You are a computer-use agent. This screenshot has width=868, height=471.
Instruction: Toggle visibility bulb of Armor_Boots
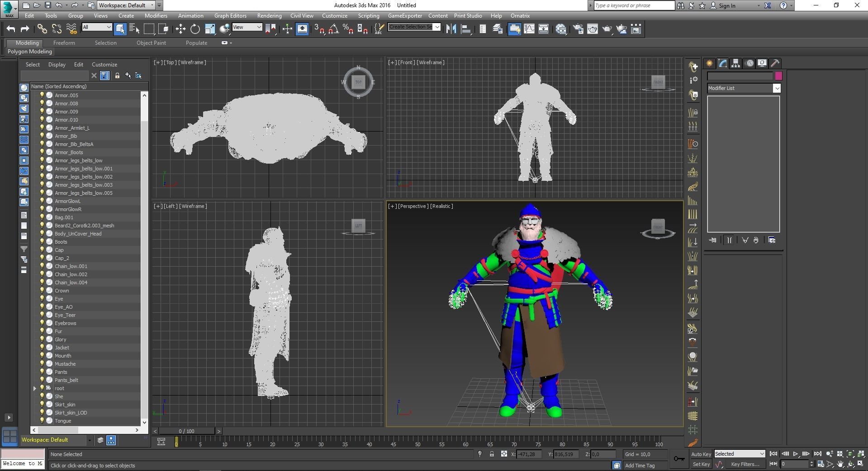pos(42,152)
